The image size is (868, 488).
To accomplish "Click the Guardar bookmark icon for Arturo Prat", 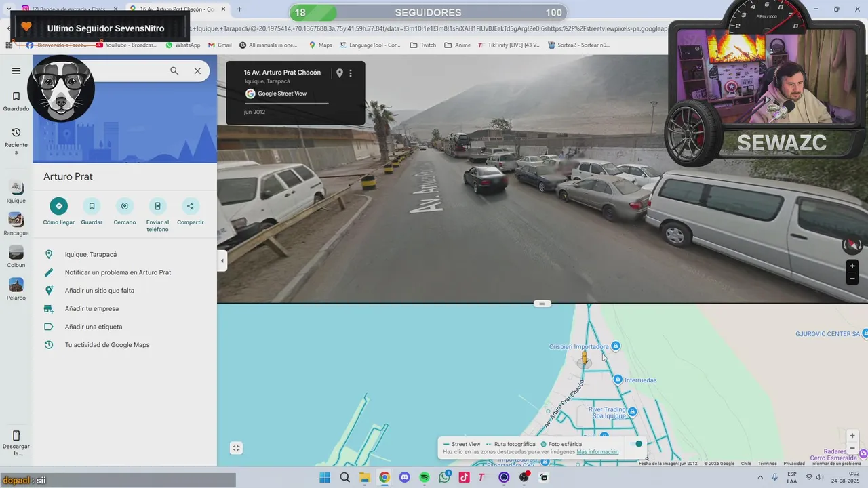I will point(92,206).
